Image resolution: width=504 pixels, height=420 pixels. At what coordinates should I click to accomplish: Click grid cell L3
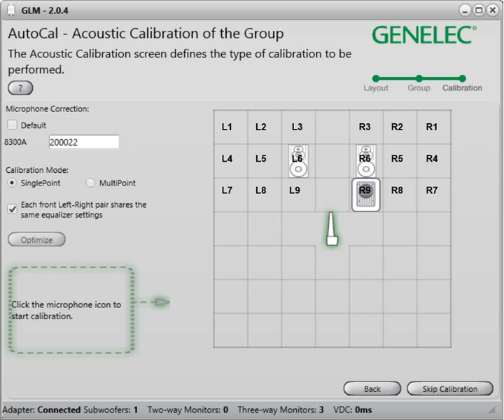point(298,127)
